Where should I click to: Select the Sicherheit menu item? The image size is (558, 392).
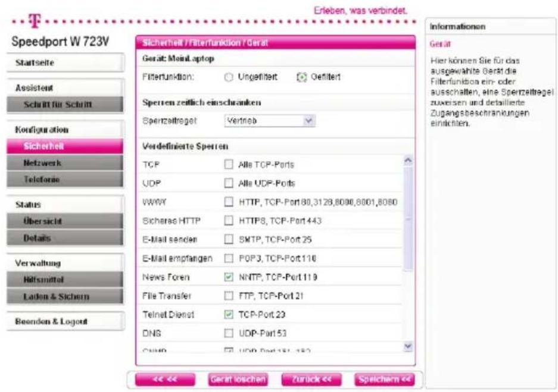(x=66, y=146)
